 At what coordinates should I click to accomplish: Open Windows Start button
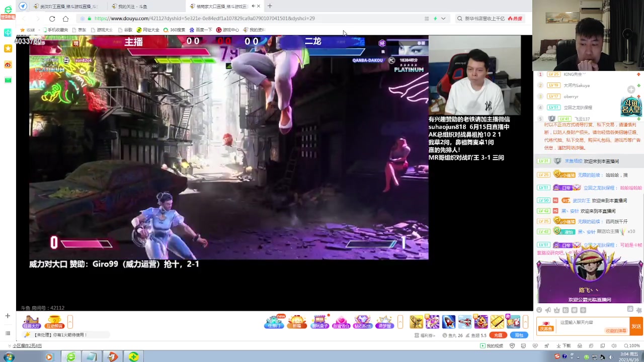[9, 357]
